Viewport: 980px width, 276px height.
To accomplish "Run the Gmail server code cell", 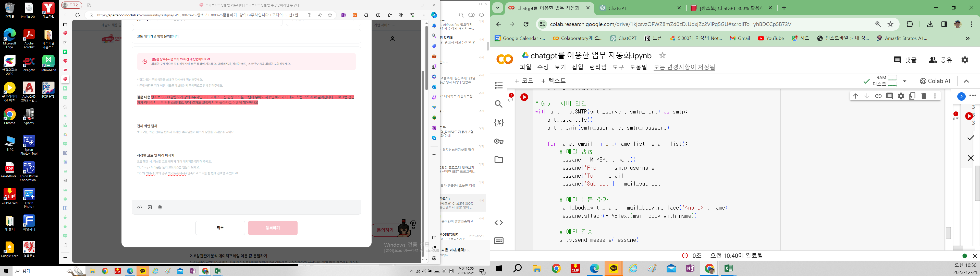I will (x=524, y=97).
